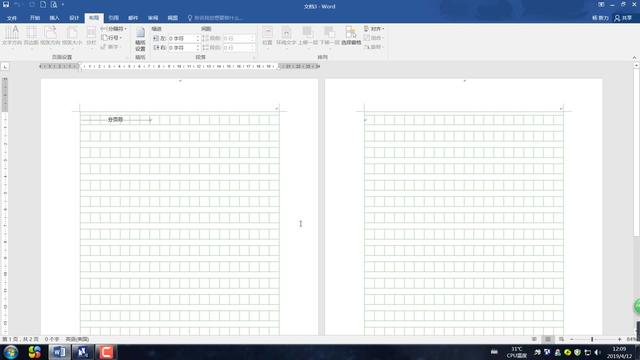Click the Word icon in taskbar
The image size is (640, 360).
click(59, 352)
